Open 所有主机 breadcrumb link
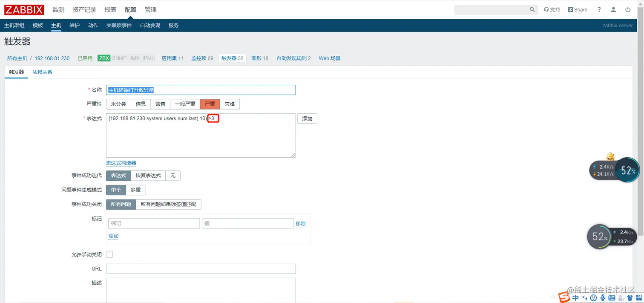644x303 pixels. click(17, 58)
